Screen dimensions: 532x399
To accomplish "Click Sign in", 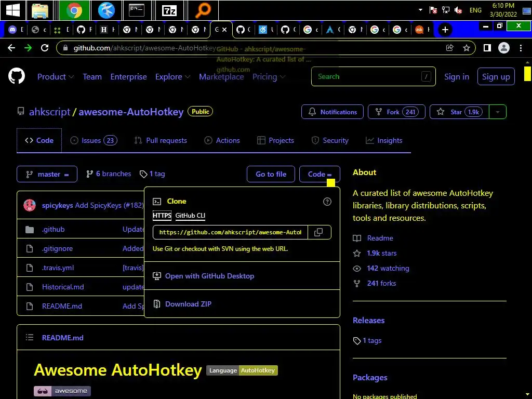I will point(457,77).
